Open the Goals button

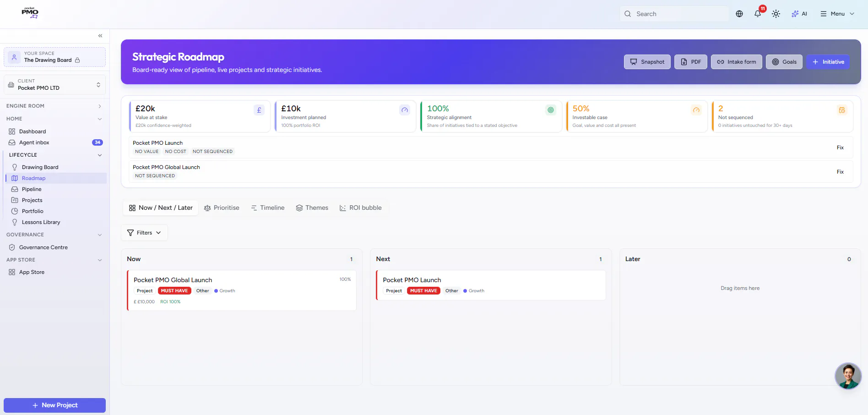click(784, 62)
